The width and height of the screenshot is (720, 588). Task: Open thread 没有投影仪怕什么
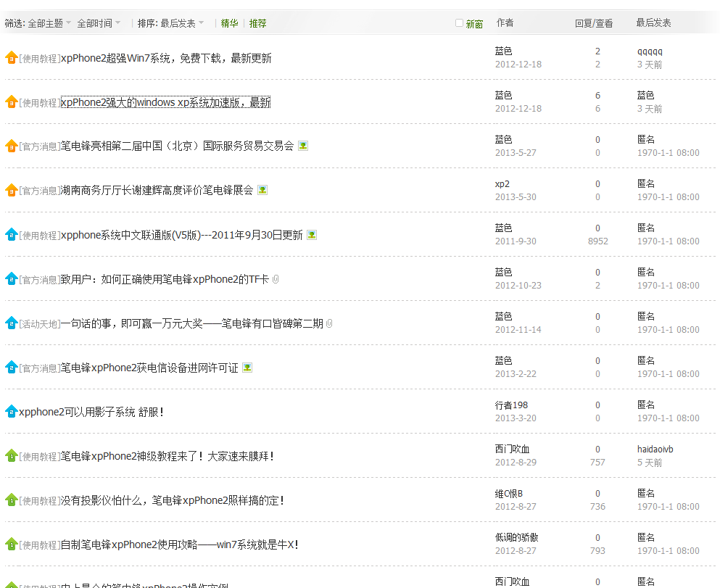(x=172, y=500)
